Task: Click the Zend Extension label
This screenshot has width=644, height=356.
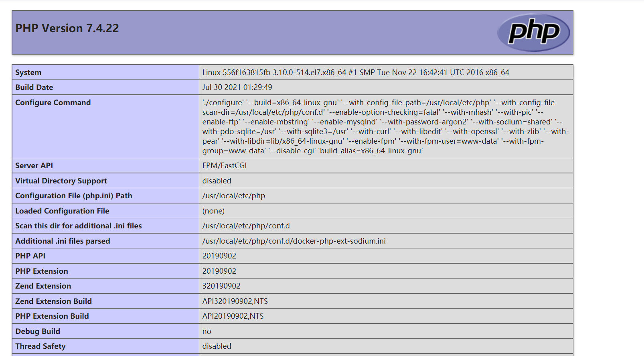Action: point(43,286)
